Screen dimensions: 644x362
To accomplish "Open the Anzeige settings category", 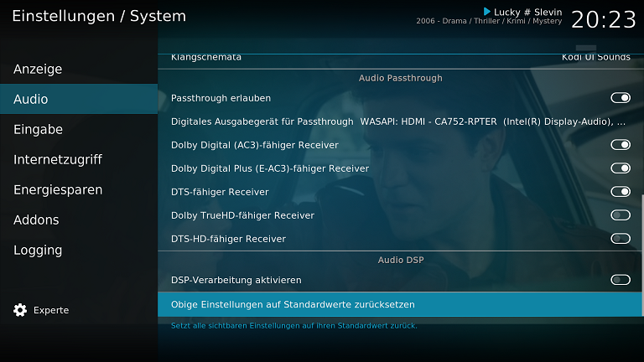I will point(79,69).
